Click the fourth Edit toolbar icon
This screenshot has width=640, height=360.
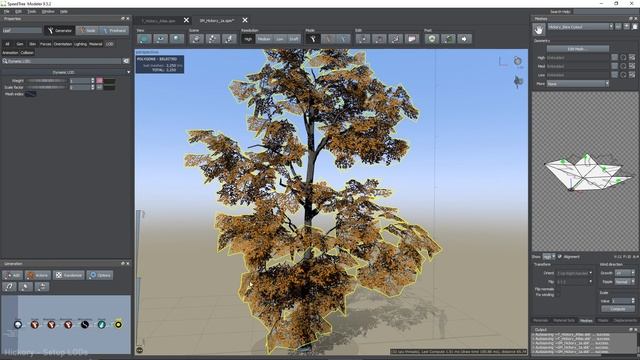pos(412,39)
